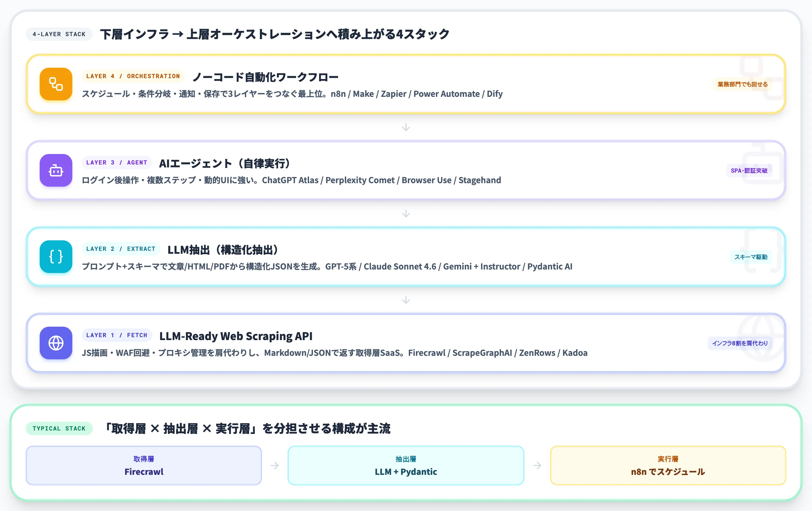Click the 業務部門でも回せる tag
Screen dimensions: 812x511
click(743, 84)
